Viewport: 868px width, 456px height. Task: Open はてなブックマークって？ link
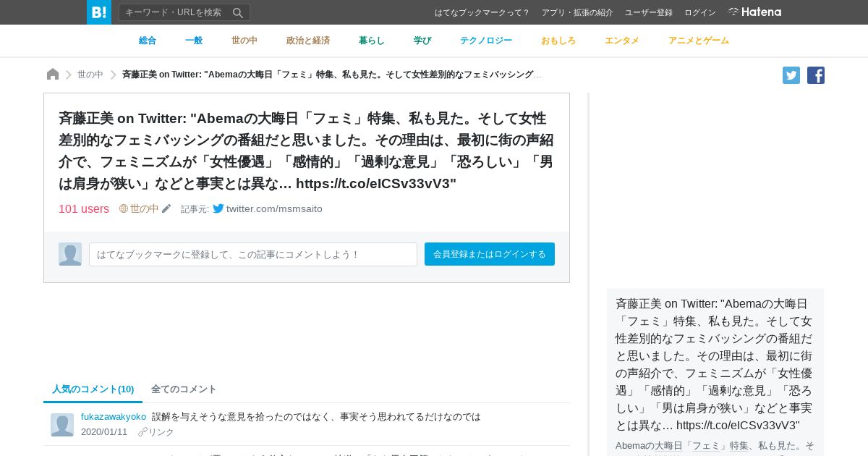[482, 12]
